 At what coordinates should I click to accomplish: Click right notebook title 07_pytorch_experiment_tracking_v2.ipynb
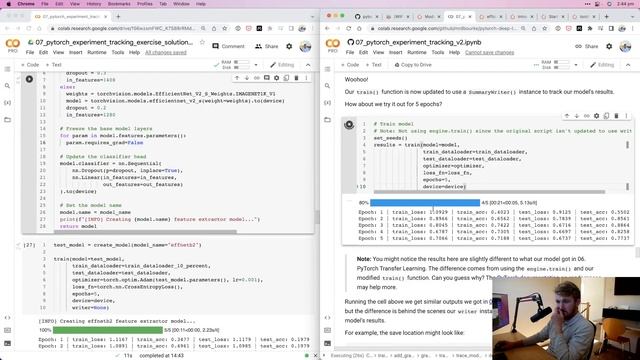pos(418,42)
